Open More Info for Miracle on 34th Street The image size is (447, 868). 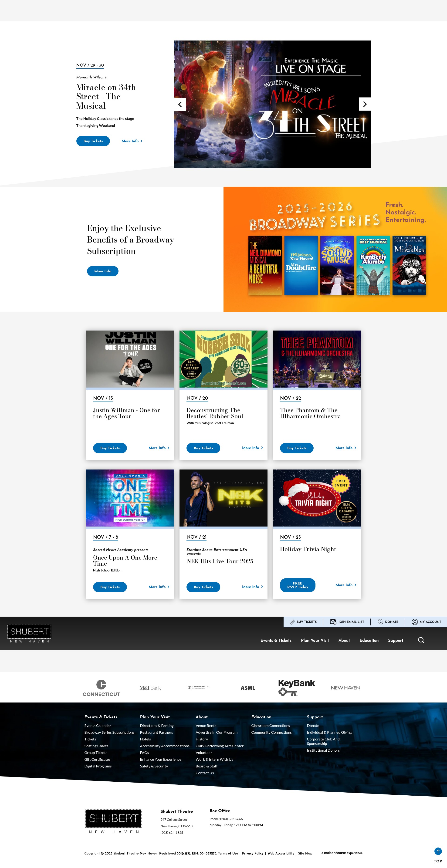click(x=132, y=141)
